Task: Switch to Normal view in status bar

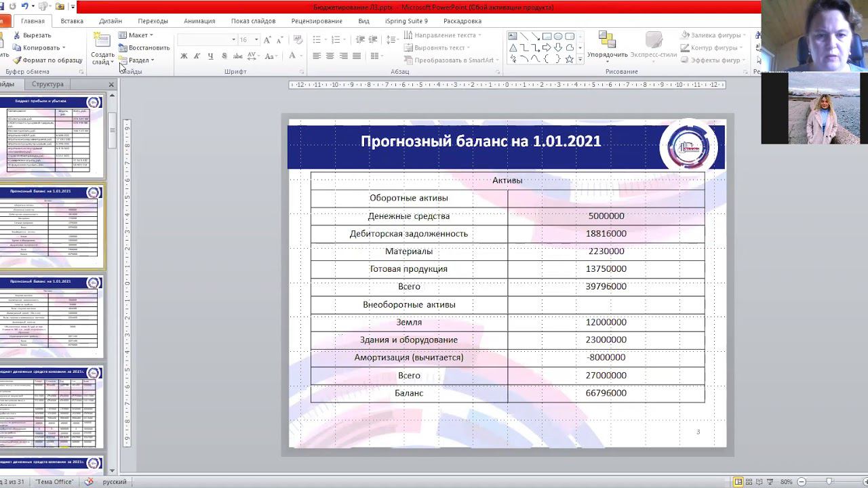Action: 738,482
